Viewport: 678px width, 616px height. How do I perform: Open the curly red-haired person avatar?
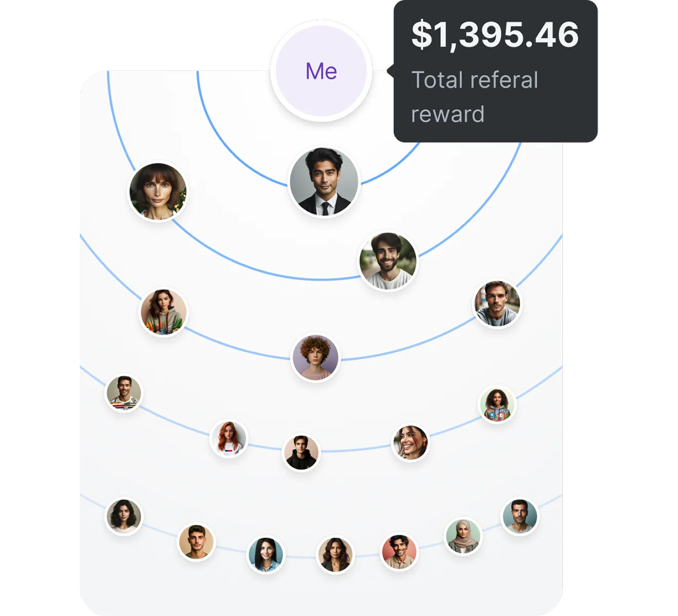[315, 357]
